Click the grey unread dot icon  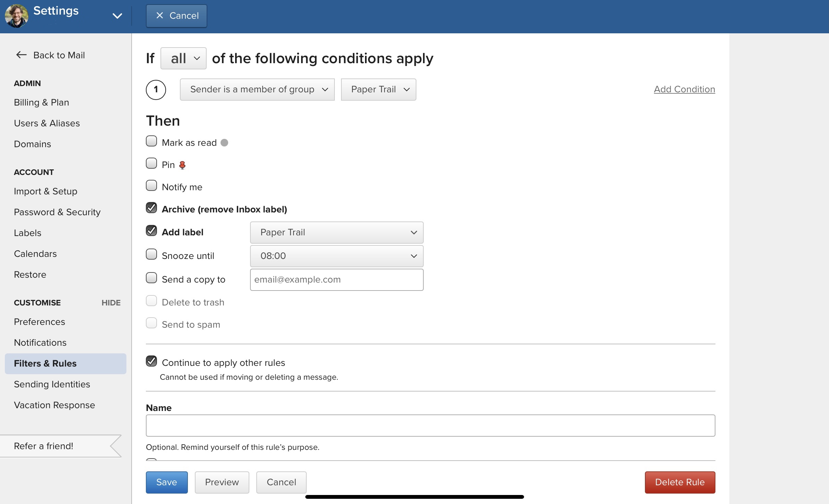(x=224, y=143)
